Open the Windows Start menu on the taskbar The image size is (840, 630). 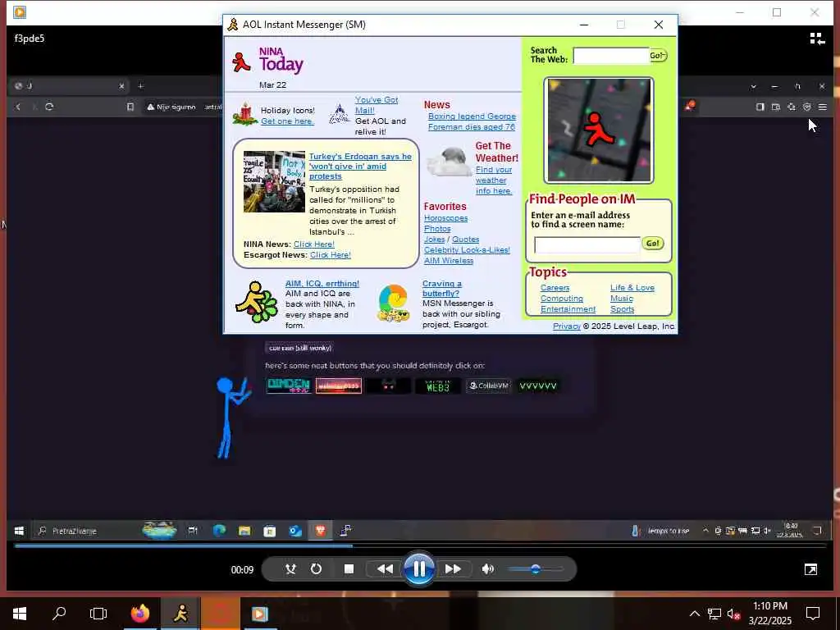tap(20, 614)
